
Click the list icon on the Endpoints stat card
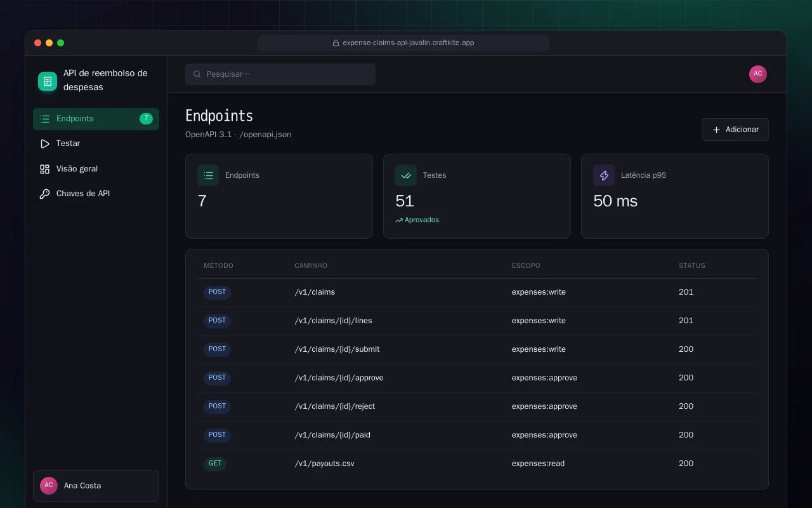point(208,175)
